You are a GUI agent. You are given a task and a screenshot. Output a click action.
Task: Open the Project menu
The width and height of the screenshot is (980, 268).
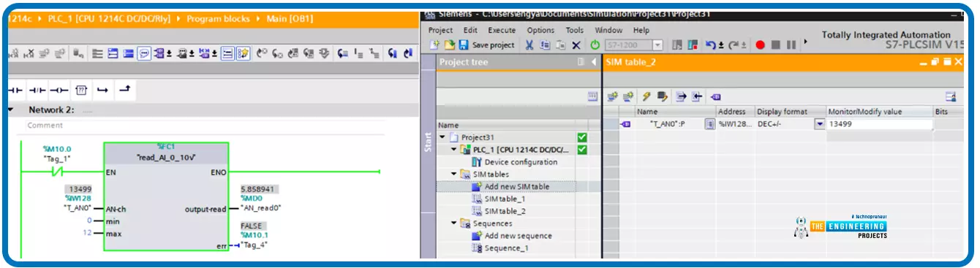coord(440,31)
